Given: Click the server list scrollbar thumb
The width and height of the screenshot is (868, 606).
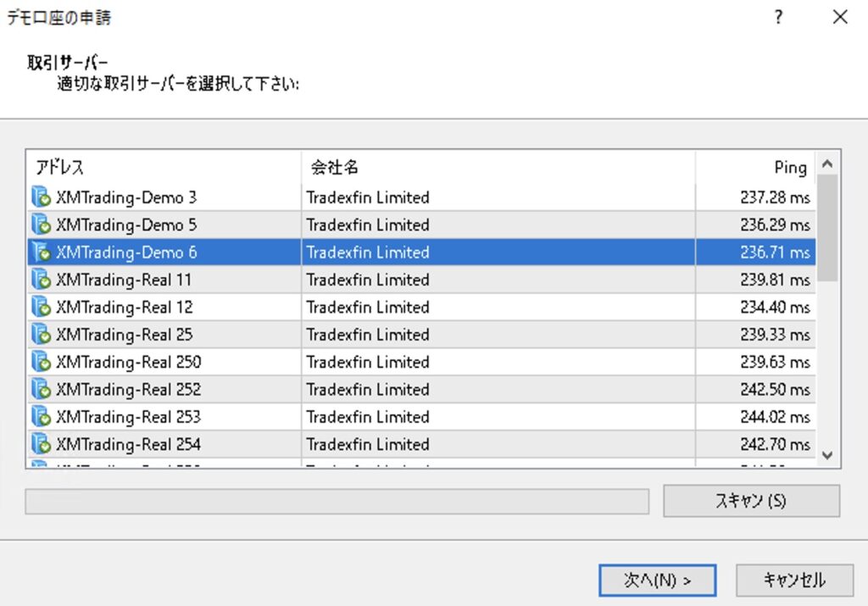Looking at the screenshot, I should pyautogui.click(x=827, y=228).
